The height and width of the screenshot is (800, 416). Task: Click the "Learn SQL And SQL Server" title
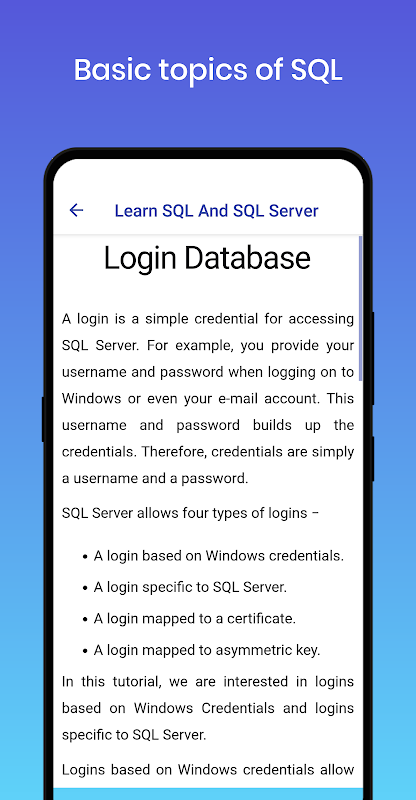click(216, 211)
